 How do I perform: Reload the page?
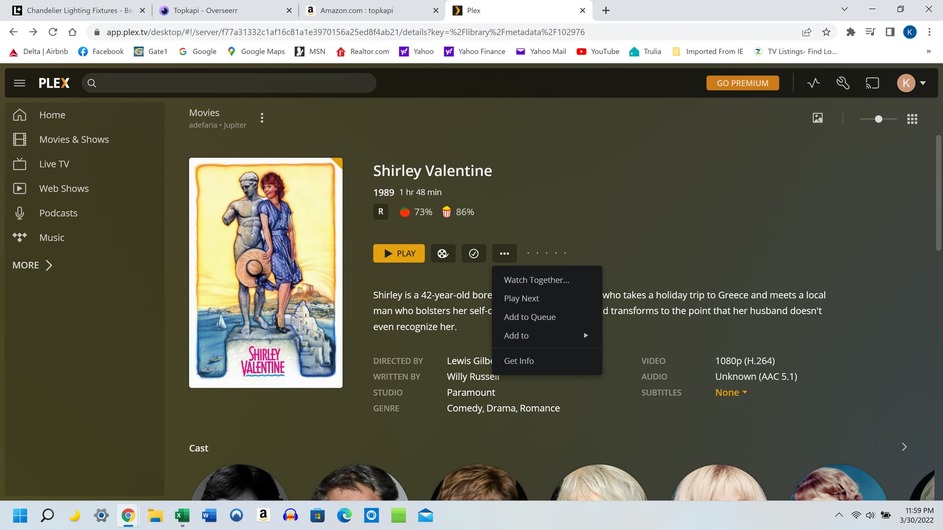(x=53, y=32)
